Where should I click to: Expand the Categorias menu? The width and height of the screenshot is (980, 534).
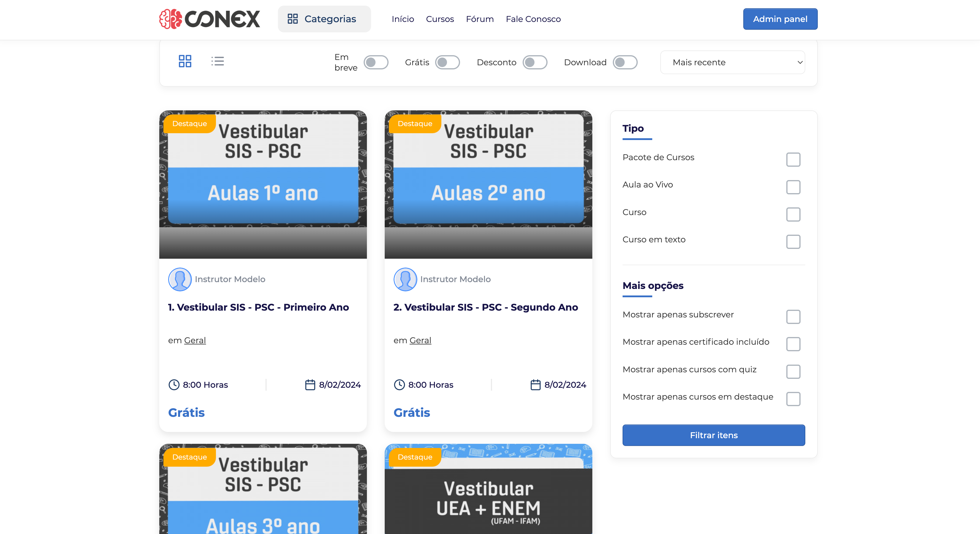click(324, 19)
